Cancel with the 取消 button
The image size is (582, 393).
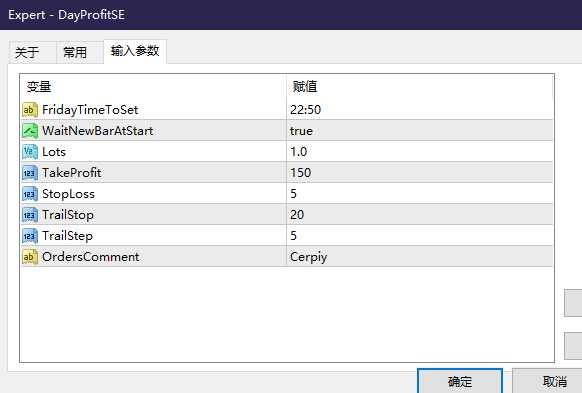point(547,381)
